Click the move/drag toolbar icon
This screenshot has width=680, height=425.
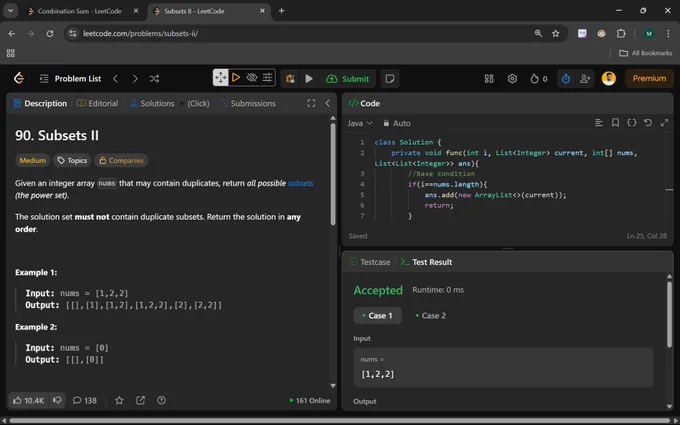pyautogui.click(x=220, y=78)
